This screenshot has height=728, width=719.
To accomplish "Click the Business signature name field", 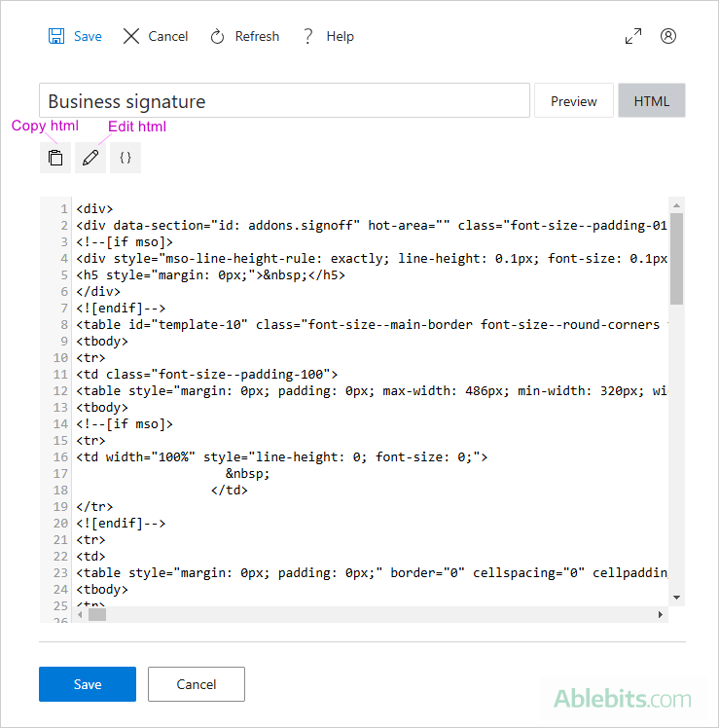I will pos(284,101).
